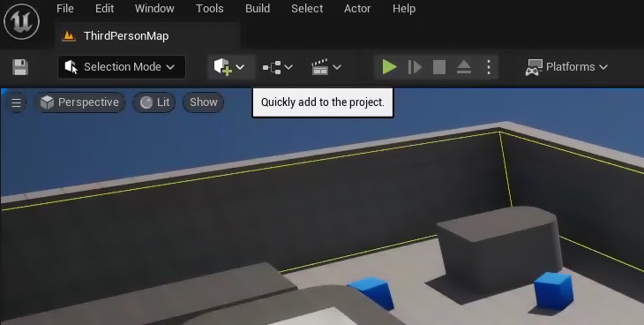Open the Help menu
Viewport: 644px width, 325px height.
404,9
